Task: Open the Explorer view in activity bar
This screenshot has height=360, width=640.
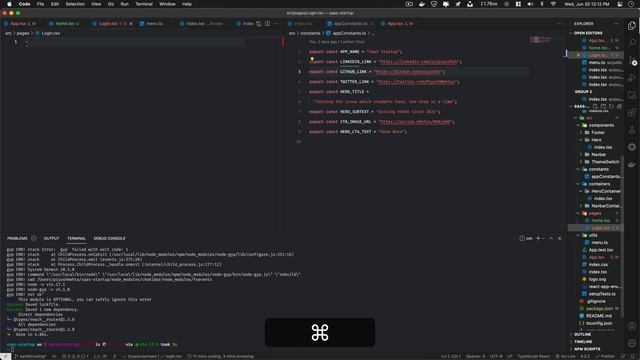Action: tap(632, 25)
